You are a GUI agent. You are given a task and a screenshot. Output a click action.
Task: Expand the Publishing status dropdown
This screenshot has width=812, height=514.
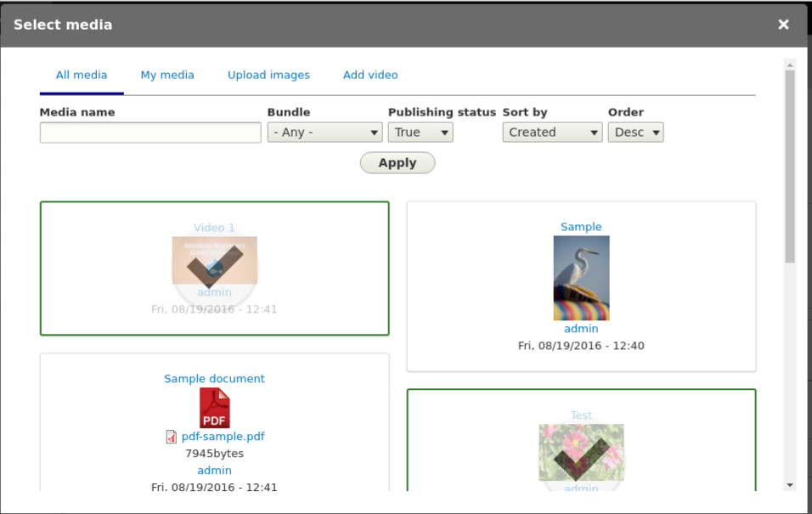tap(420, 133)
